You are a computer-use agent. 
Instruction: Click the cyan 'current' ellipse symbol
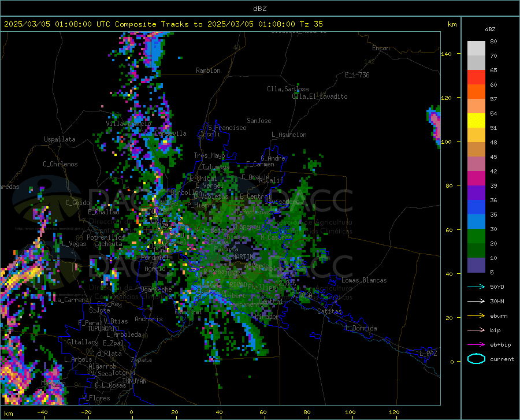pos(476,359)
